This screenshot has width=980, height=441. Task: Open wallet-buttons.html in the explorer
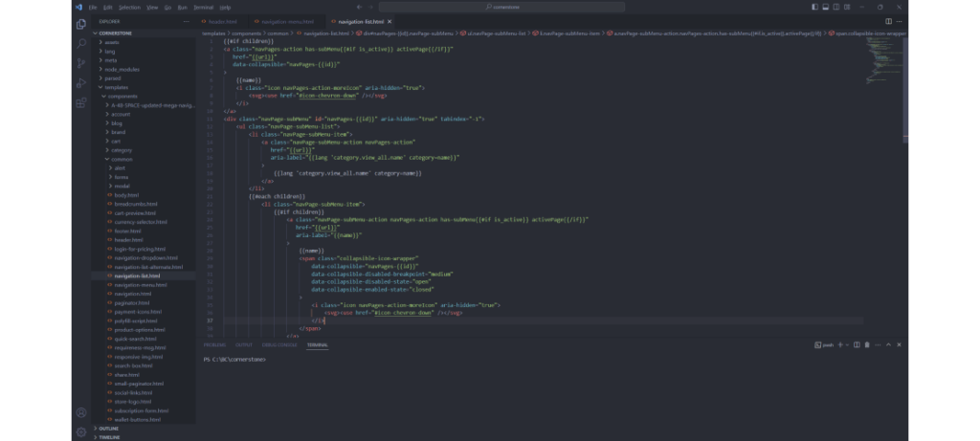138,420
